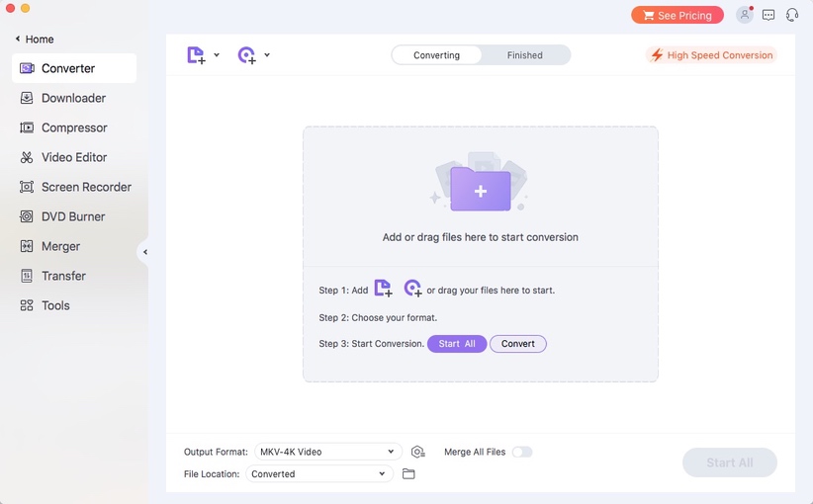Toggle the Merge All Files switch
813x504 pixels.
click(521, 452)
